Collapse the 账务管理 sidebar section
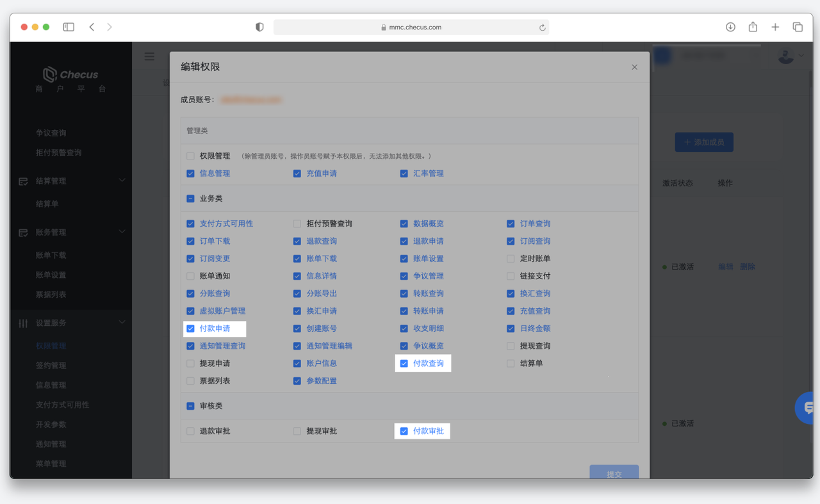This screenshot has width=820, height=504. 122,232
